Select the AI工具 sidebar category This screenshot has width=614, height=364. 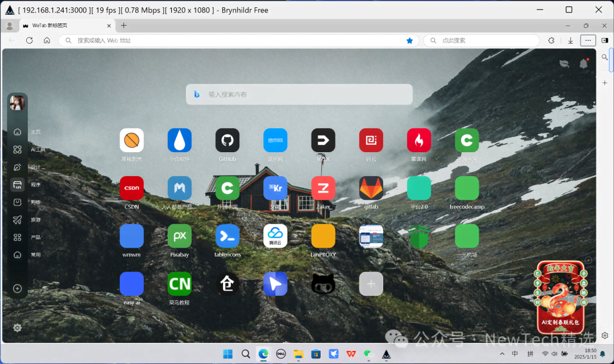pos(18,149)
